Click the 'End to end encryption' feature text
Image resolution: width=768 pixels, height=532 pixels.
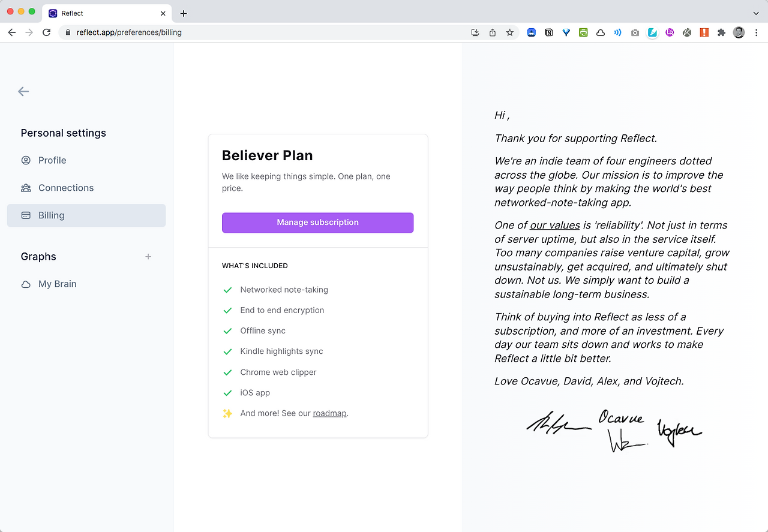282,310
